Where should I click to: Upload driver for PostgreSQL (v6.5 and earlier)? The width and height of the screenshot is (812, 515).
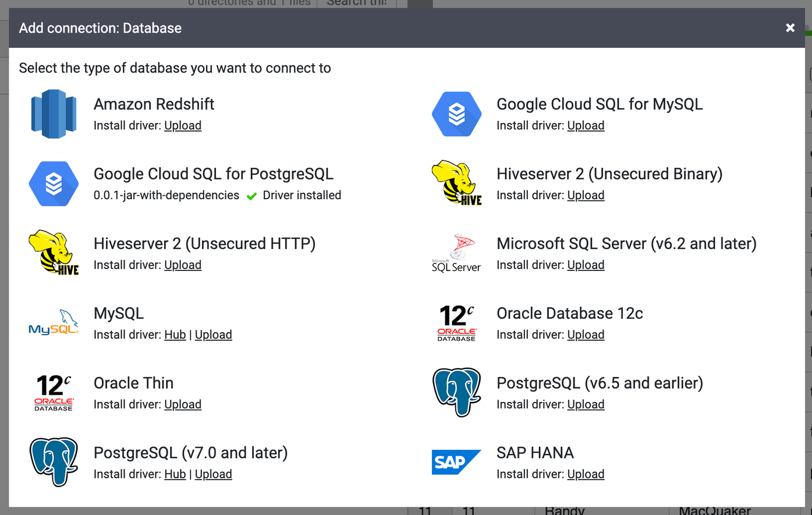pos(586,405)
